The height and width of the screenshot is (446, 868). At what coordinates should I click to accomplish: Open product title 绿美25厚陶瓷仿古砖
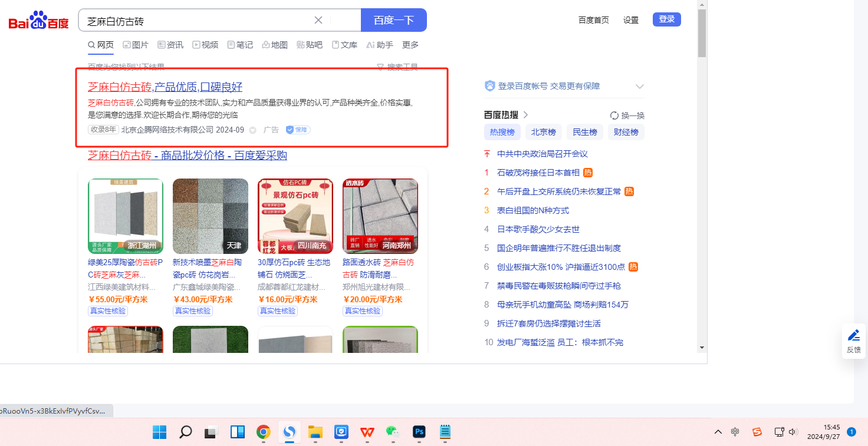tap(125, 268)
